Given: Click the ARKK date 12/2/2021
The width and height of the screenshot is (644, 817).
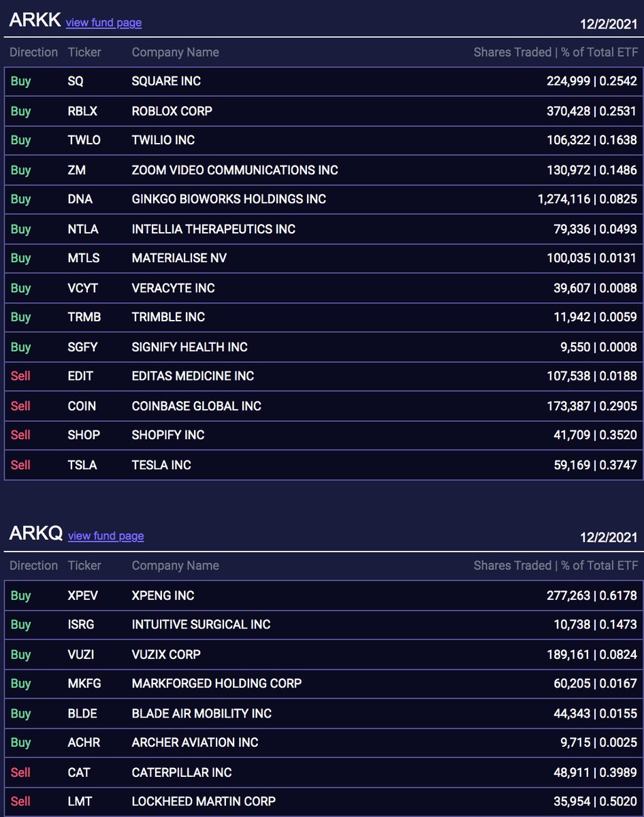Looking at the screenshot, I should (608, 24).
